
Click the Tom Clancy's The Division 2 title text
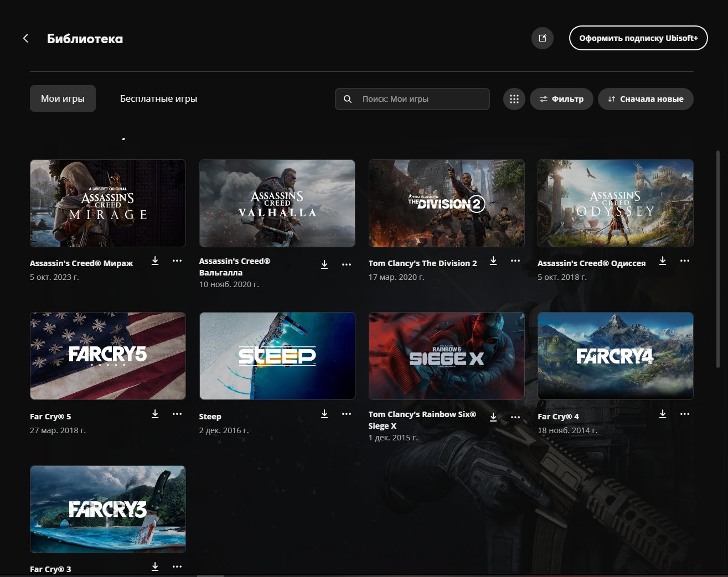[423, 263]
